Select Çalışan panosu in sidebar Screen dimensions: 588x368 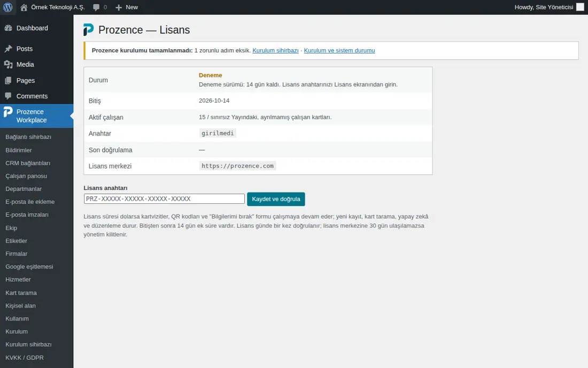(26, 176)
